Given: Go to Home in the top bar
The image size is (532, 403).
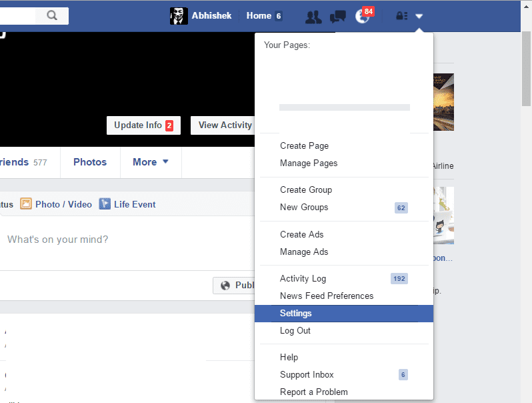Looking at the screenshot, I should [259, 15].
